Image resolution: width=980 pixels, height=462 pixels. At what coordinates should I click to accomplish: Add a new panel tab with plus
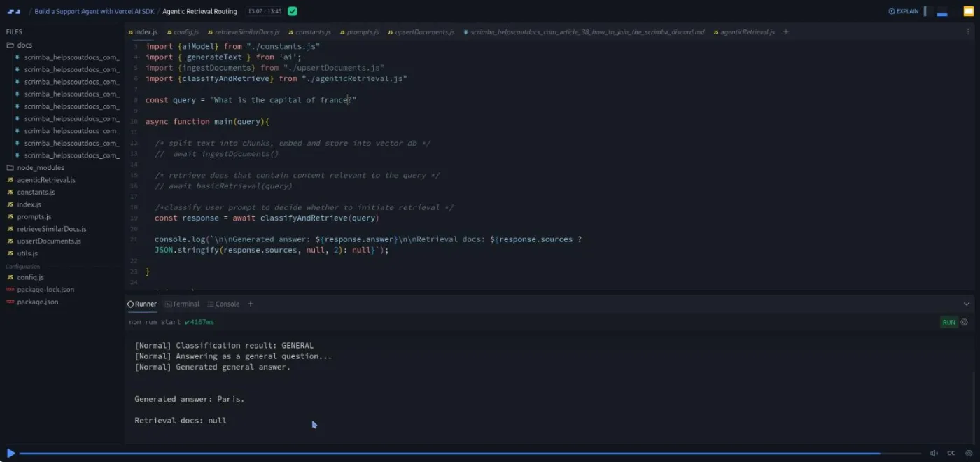click(251, 304)
